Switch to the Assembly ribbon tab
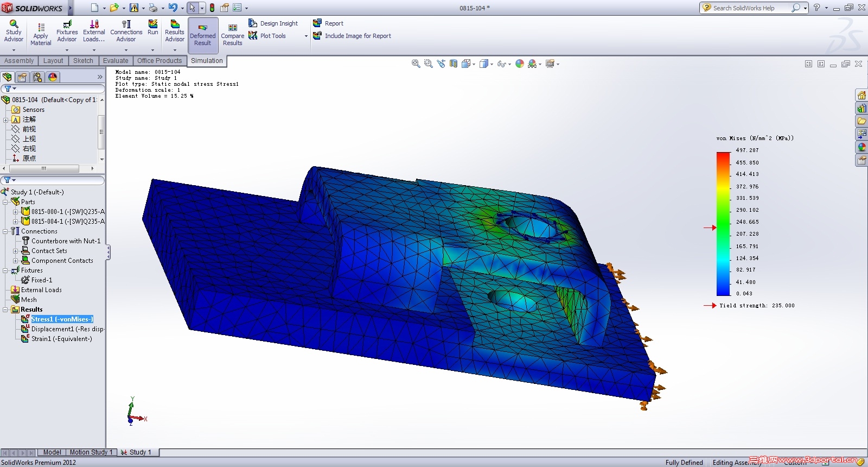The image size is (868, 467). click(x=19, y=61)
